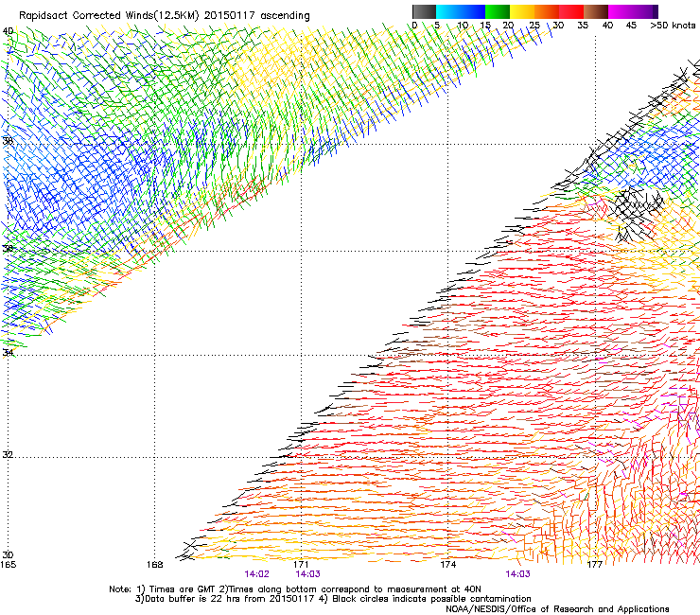Click the purple '14:03' time right of 174
This screenshot has height=615, width=700.
click(x=517, y=574)
